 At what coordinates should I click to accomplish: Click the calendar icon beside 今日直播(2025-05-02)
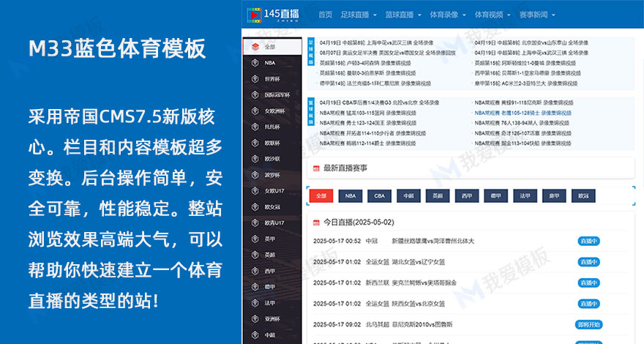[316, 223]
